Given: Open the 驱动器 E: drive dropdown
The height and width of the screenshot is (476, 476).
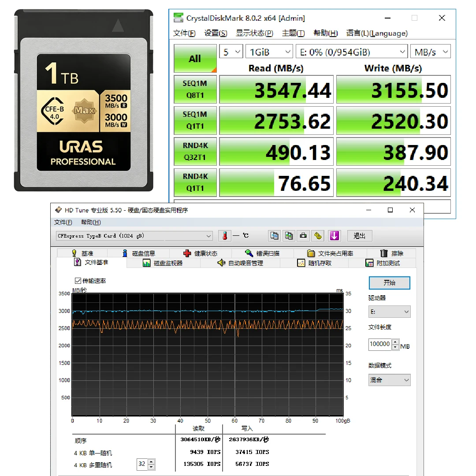Looking at the screenshot, I should [x=390, y=312].
